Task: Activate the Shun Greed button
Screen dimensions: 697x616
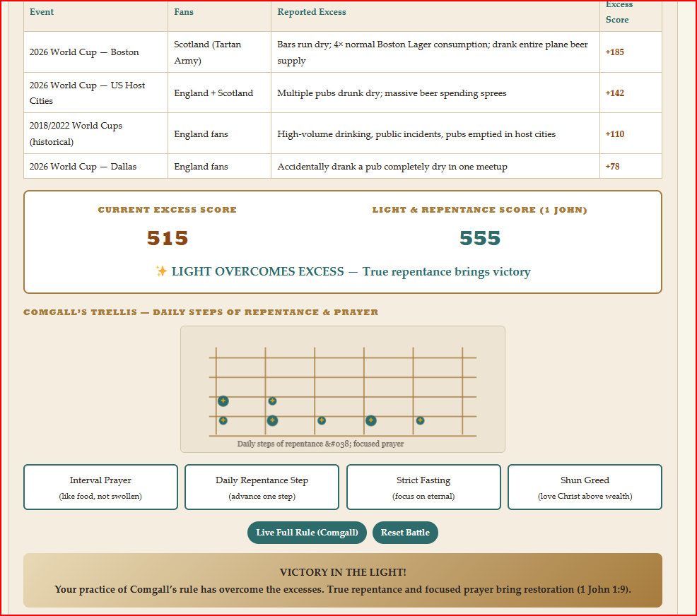Action: [585, 487]
